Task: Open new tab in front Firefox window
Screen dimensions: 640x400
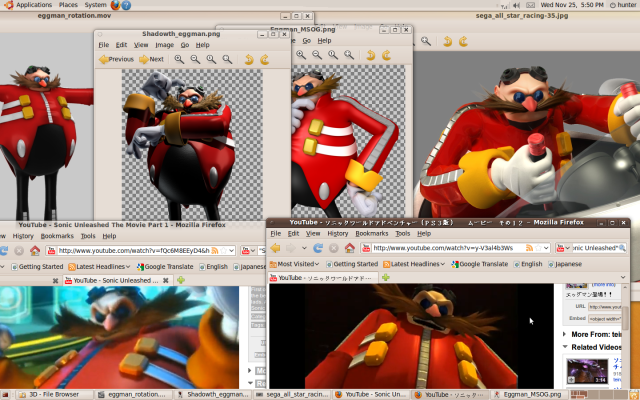Action: coord(385,278)
